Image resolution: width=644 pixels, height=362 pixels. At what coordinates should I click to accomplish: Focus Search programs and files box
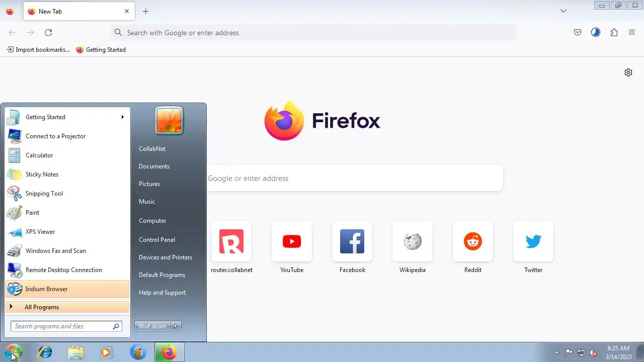pos(66,326)
